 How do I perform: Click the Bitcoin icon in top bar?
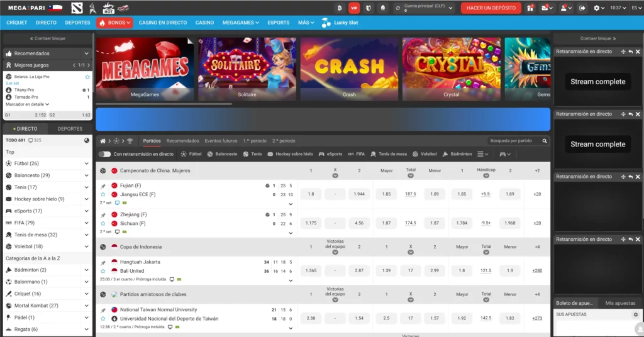[340, 8]
